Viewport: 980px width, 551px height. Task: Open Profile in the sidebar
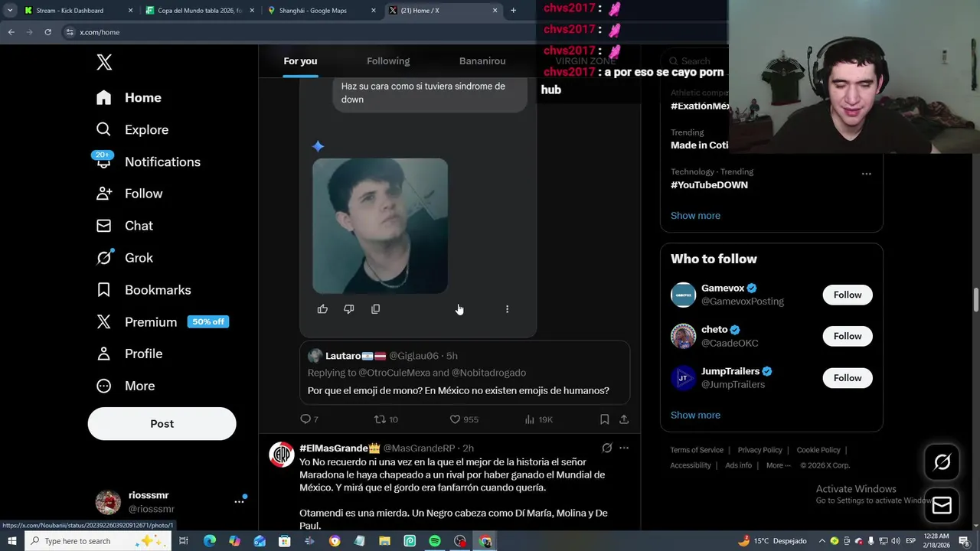click(x=129, y=354)
